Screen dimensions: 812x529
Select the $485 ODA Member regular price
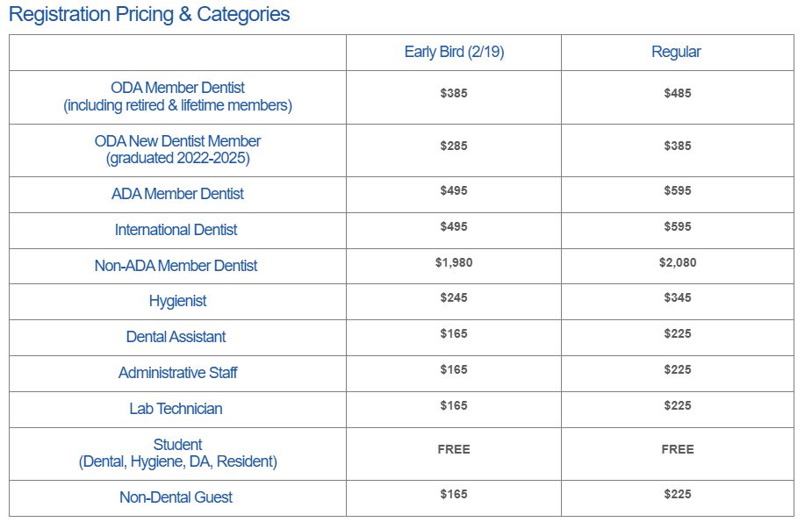click(678, 93)
